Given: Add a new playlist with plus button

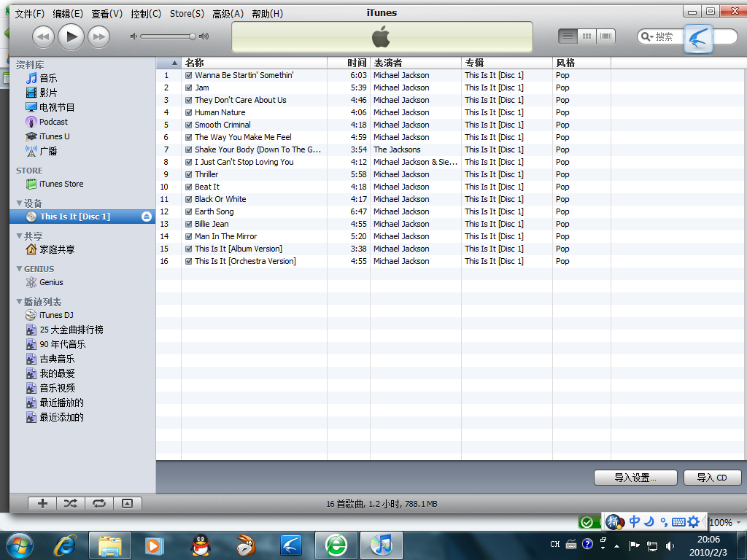Looking at the screenshot, I should (x=42, y=503).
